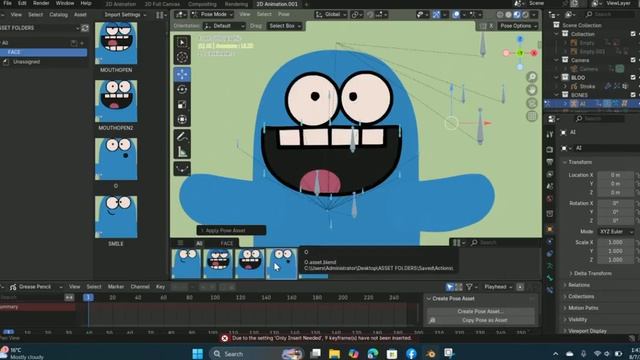Open the Tool tab in Properties editor
Screen dimensions: 640x360
(550, 134)
